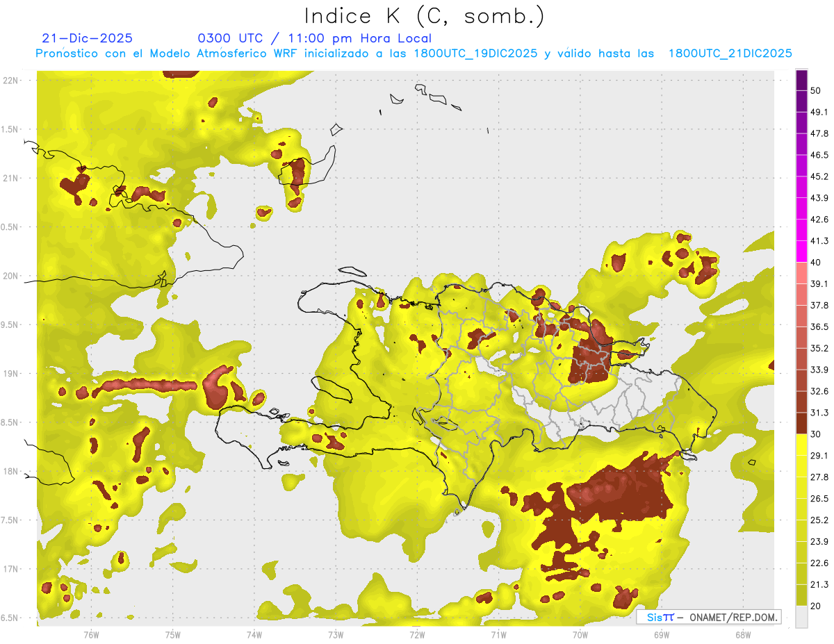The image size is (834, 644).
Task: Click the colorbar label "47.8"
Action: 819,133
